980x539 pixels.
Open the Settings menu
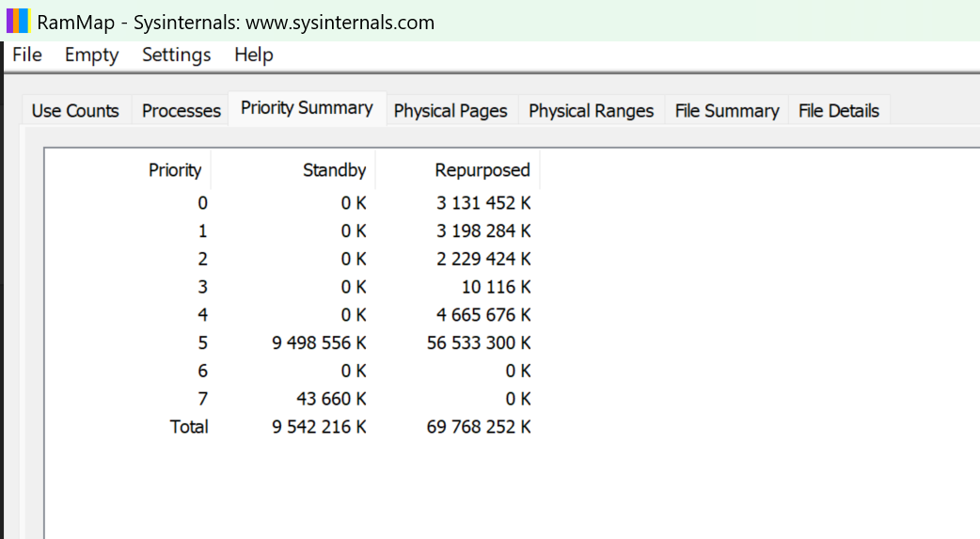coord(176,55)
